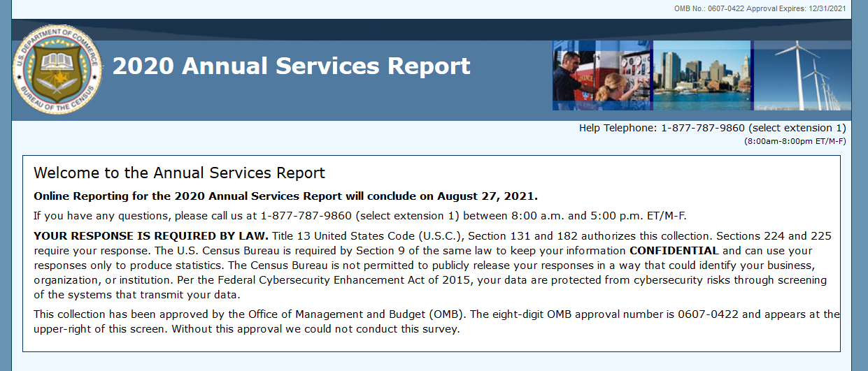868x371 pixels.
Task: Click the Bureau of the Census seal
Action: tap(57, 68)
